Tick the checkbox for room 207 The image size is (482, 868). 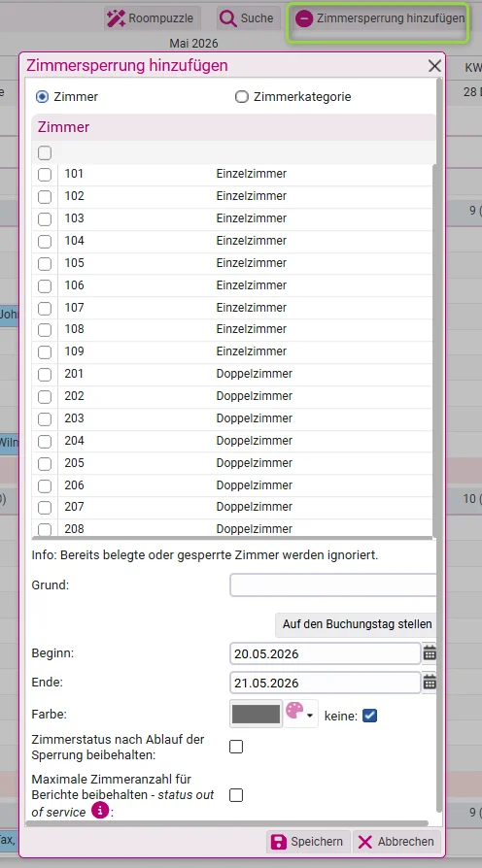point(45,508)
